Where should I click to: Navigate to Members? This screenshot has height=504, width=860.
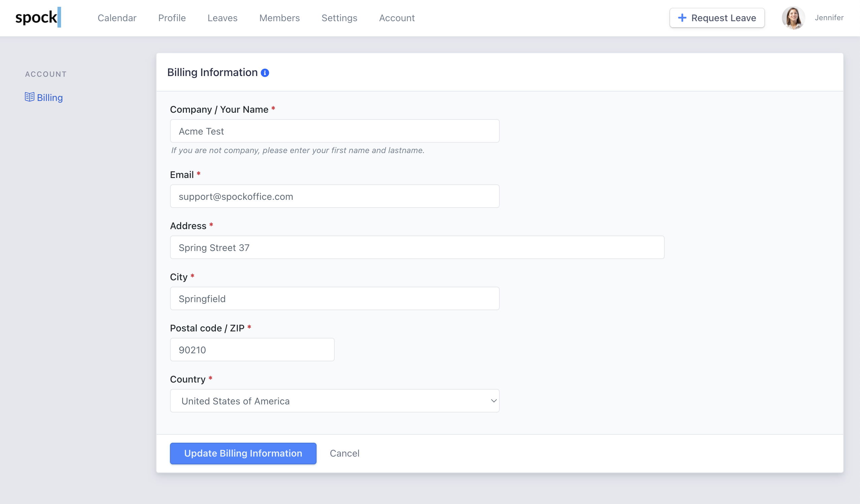(x=279, y=18)
